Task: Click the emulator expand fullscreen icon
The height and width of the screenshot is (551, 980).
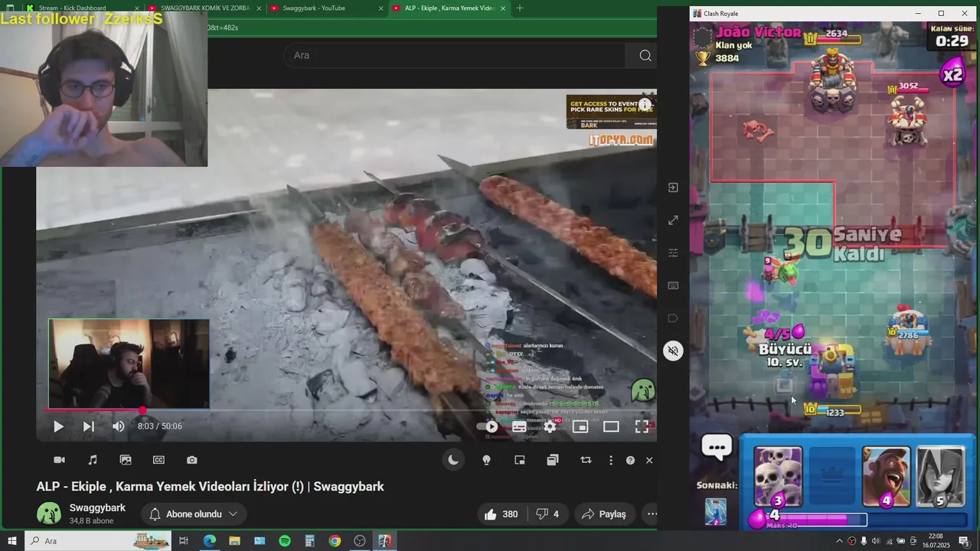Action: [673, 220]
